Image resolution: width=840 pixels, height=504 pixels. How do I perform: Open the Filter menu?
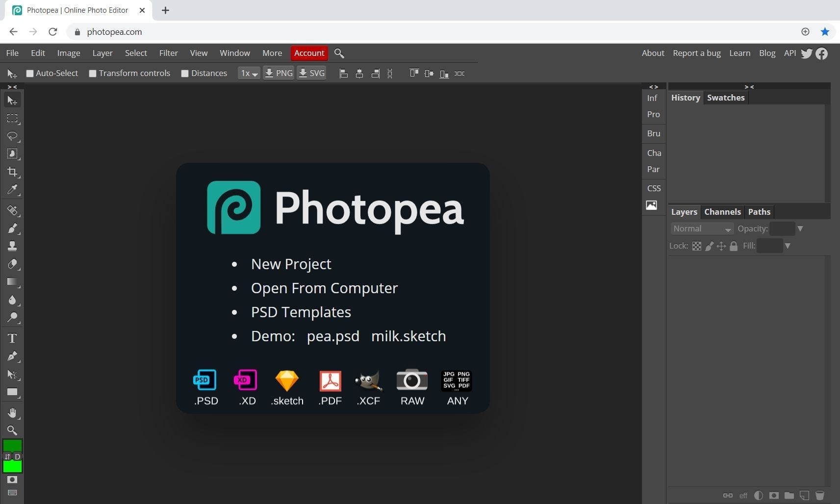[x=168, y=53]
